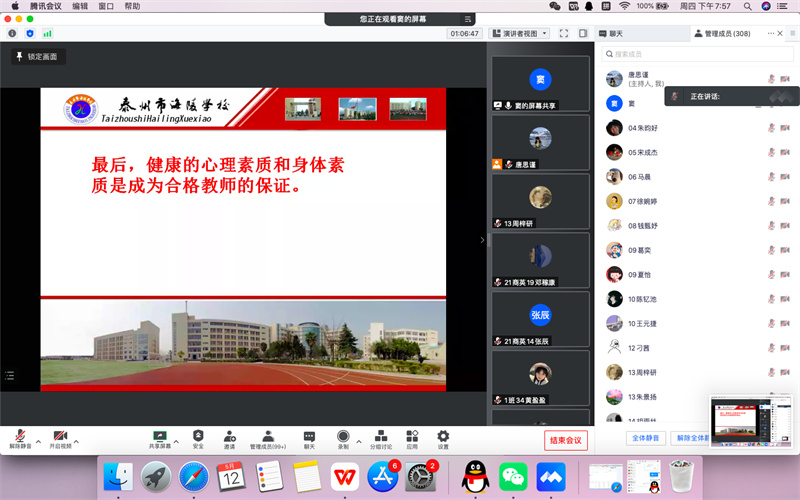Click the 全体静音 (mute all) button
The image size is (800, 500).
point(644,438)
